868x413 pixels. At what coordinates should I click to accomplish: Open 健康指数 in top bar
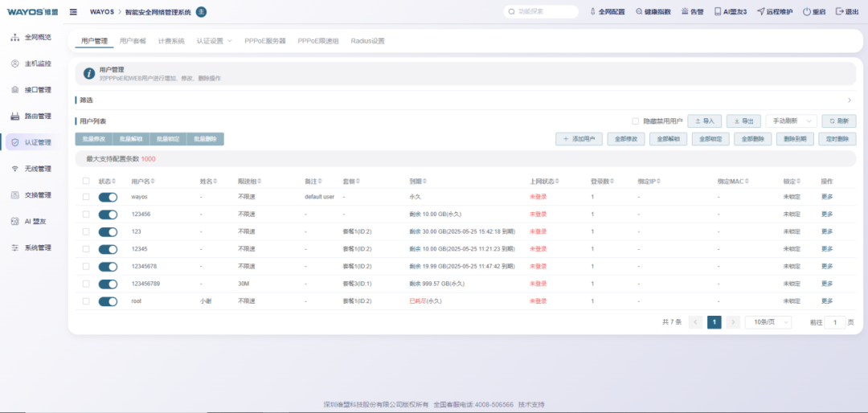pos(653,11)
